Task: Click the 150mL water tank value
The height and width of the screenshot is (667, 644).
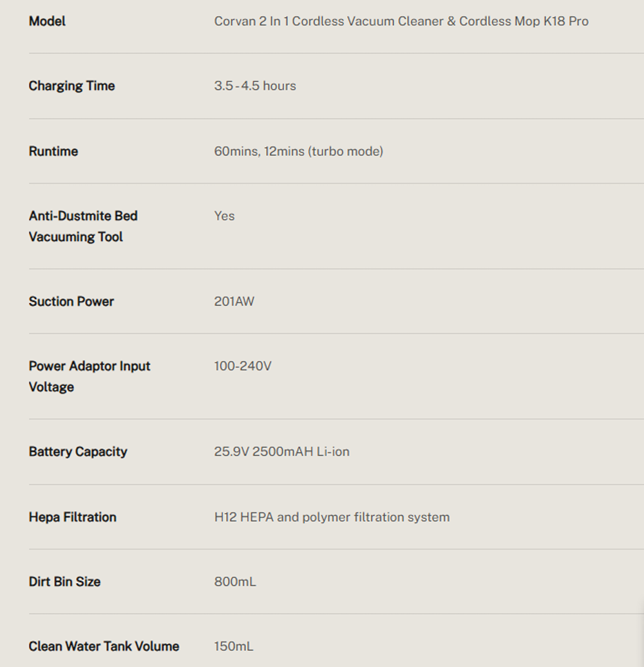Action: (233, 646)
